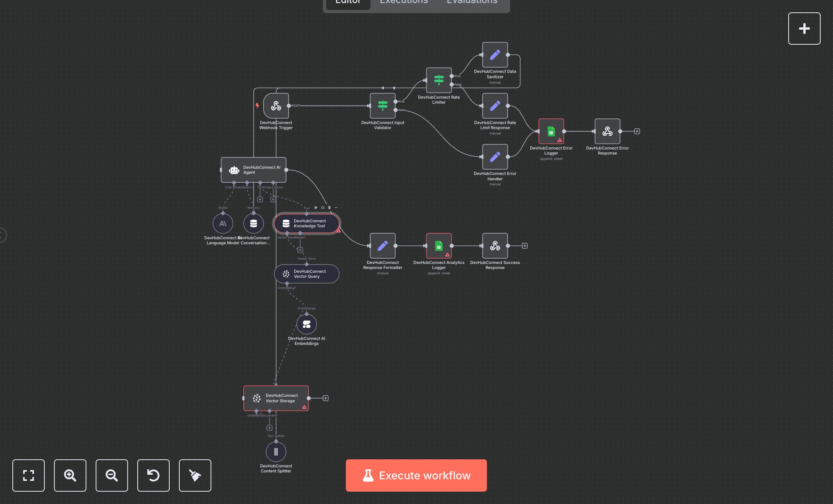Screen dimensions: 833x504
Task: Click the Execute workflow button
Action: pyautogui.click(x=416, y=475)
